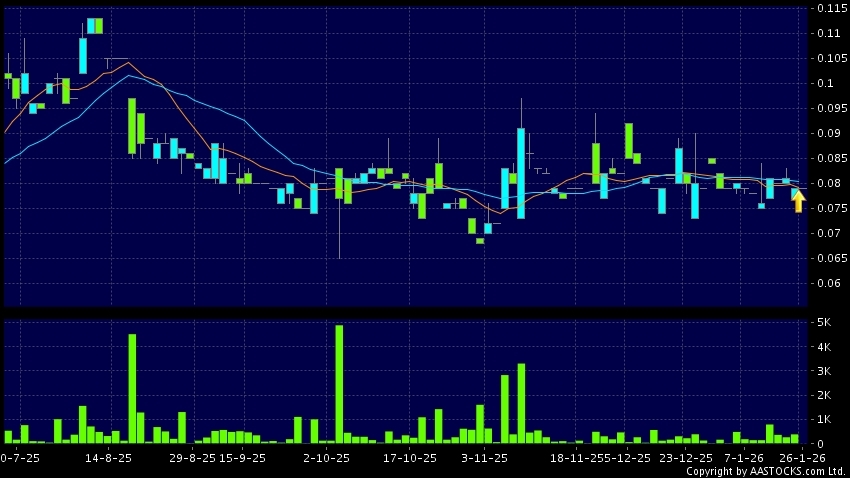Select the 0.08 price level label
Image resolution: width=850 pixels, height=478 pixels.
click(x=828, y=183)
